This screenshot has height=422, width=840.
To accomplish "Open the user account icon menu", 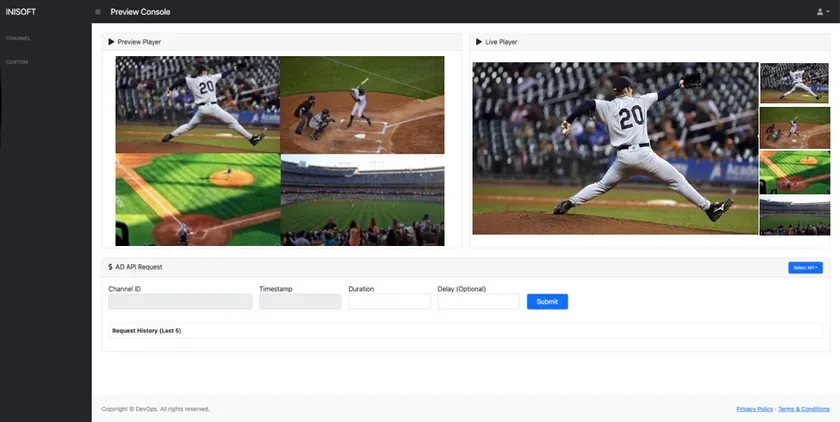I will (823, 12).
